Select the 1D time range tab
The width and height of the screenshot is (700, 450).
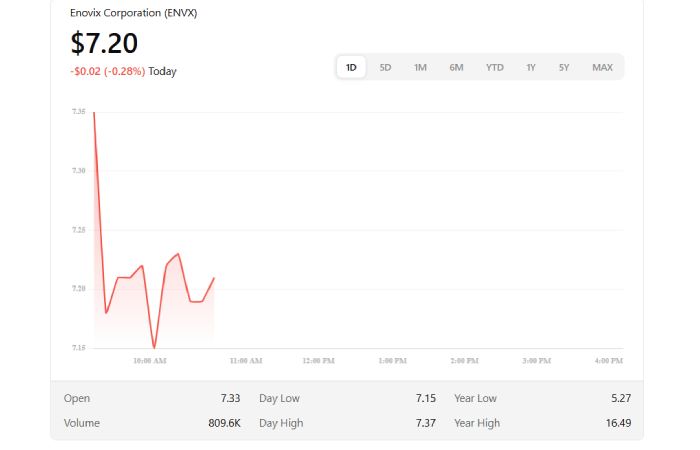351,67
